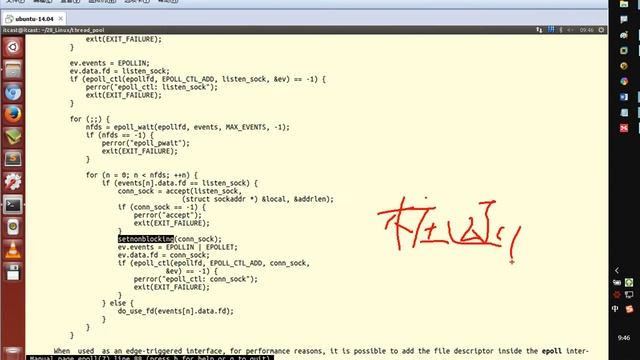Image resolution: width=640 pixels, height=360 pixels.
Task: Click 'ev.data.fd = listen_sock;' line
Action: (120, 71)
